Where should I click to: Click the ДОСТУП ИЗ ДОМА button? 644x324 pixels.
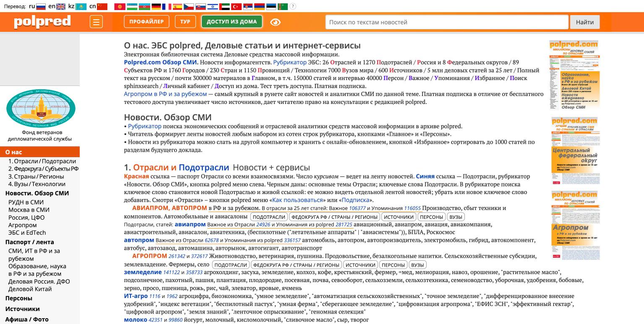click(x=232, y=21)
